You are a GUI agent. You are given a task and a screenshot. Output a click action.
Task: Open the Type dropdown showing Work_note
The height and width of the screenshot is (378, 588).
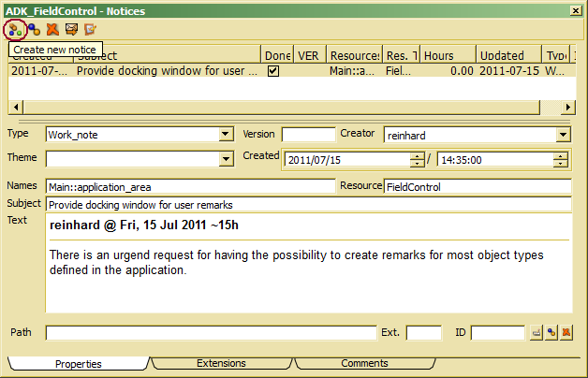coord(225,135)
